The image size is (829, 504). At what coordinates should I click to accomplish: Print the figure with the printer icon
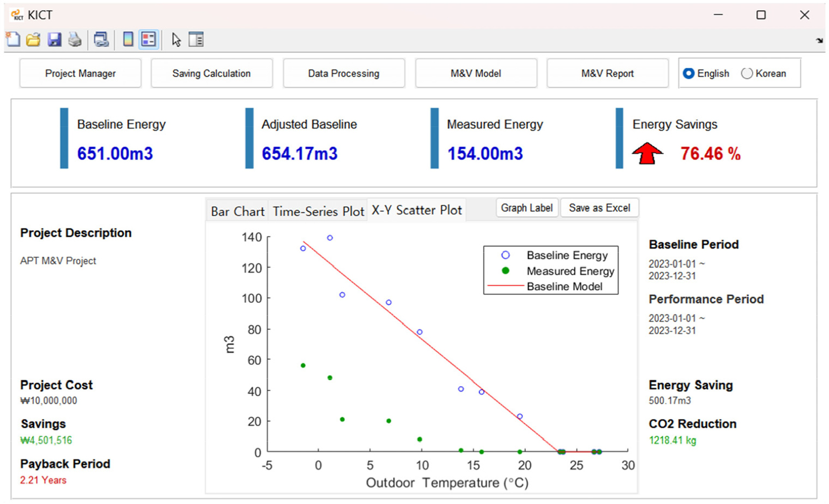(75, 39)
